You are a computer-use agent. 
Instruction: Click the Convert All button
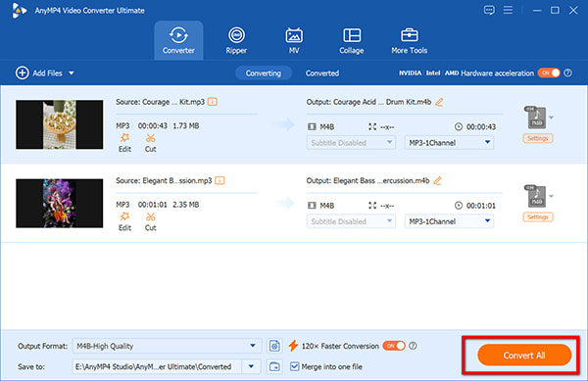click(x=524, y=356)
